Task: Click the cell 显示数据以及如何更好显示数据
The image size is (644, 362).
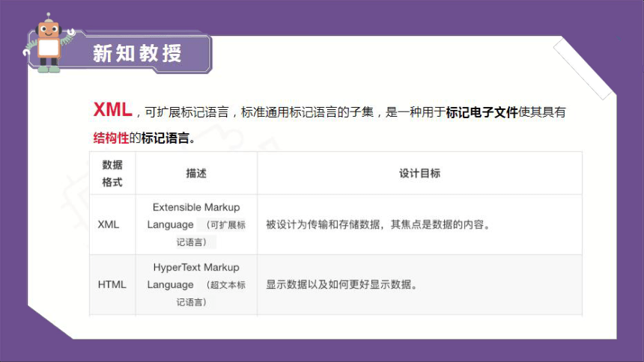Action: 420,285
